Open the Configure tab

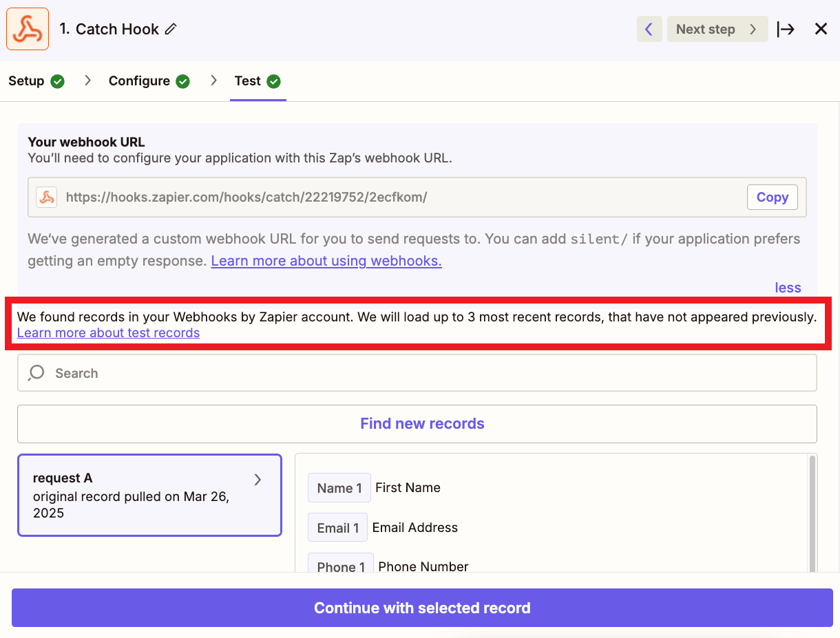coord(149,81)
